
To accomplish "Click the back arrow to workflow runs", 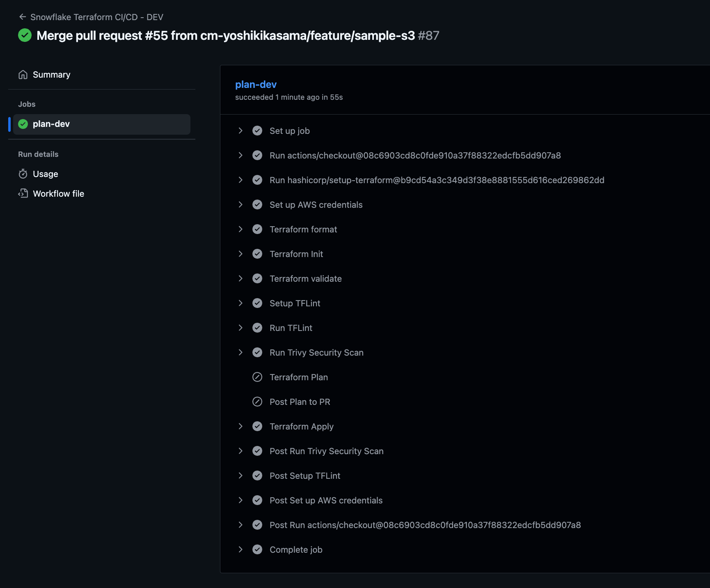I will [23, 17].
